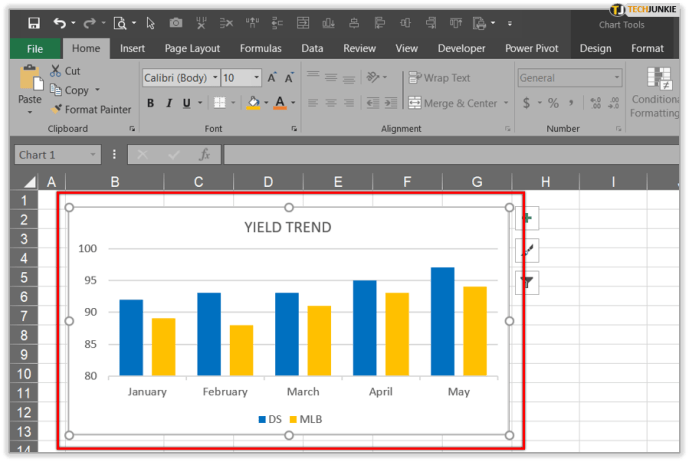Image resolution: width=689 pixels, height=462 pixels.
Task: Open the font size dropdown
Action: pos(256,78)
